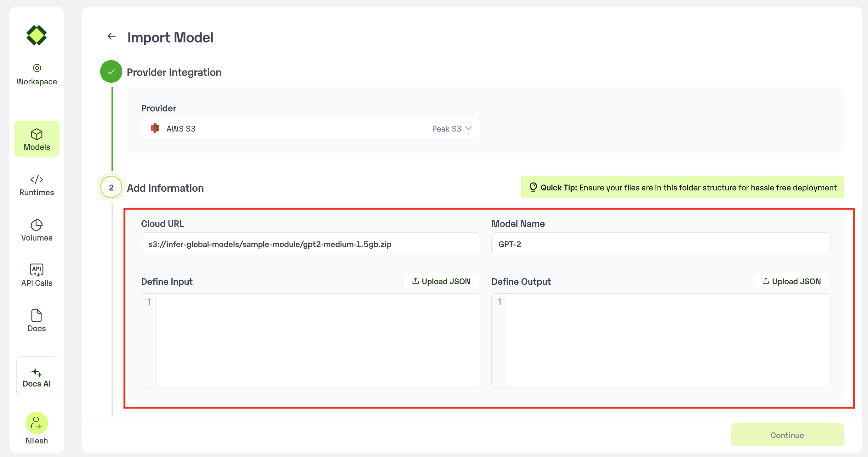The height and width of the screenshot is (457, 868).
Task: Open Workspace settings gear icon
Action: point(37,68)
